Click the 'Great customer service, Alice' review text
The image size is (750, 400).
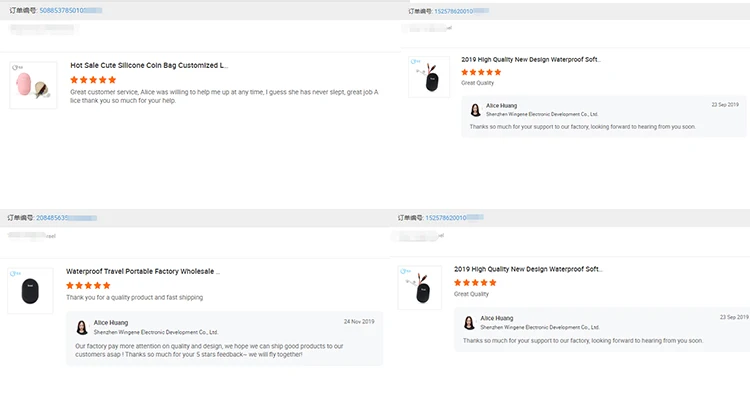click(224, 96)
